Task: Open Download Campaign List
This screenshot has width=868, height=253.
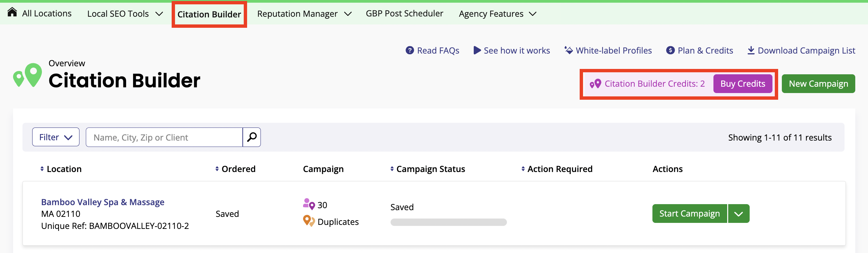Action: [x=806, y=51]
